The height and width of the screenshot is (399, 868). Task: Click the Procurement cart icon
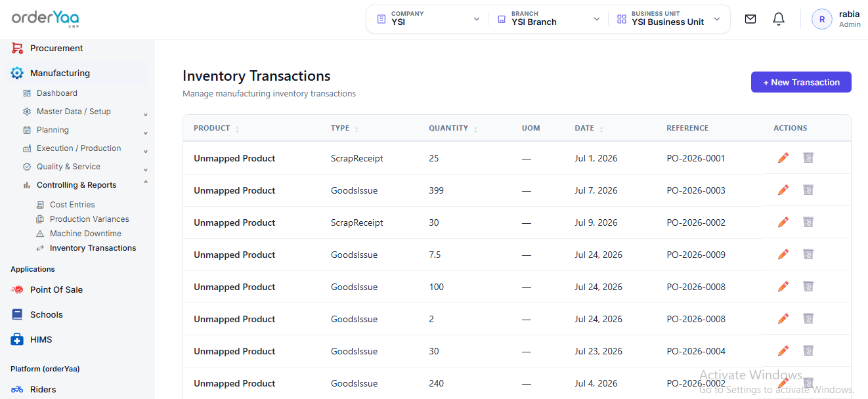click(17, 48)
